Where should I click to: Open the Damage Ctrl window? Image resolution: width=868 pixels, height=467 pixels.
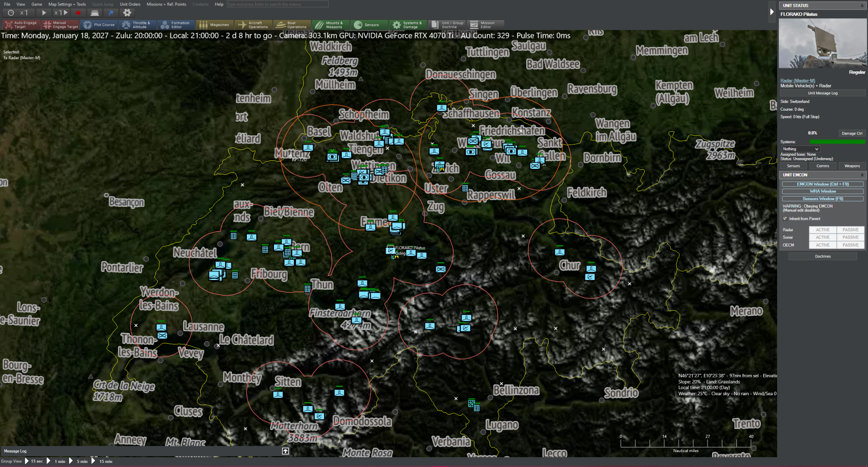(x=852, y=133)
